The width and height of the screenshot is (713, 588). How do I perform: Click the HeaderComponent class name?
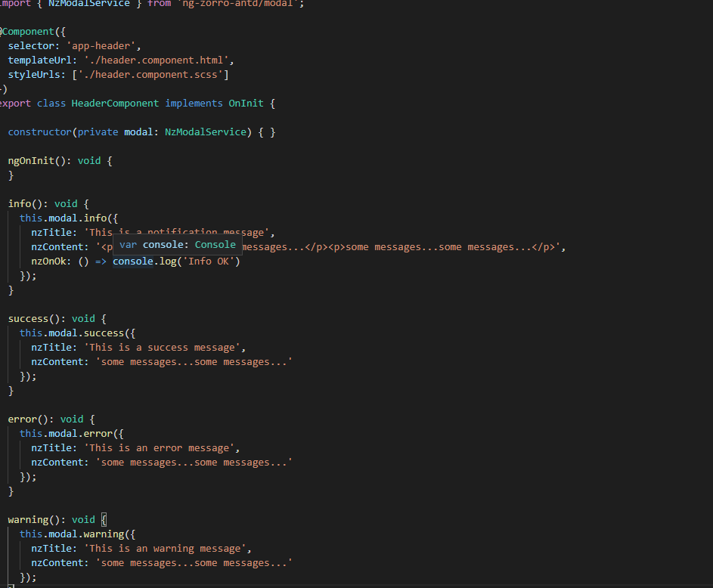115,104
